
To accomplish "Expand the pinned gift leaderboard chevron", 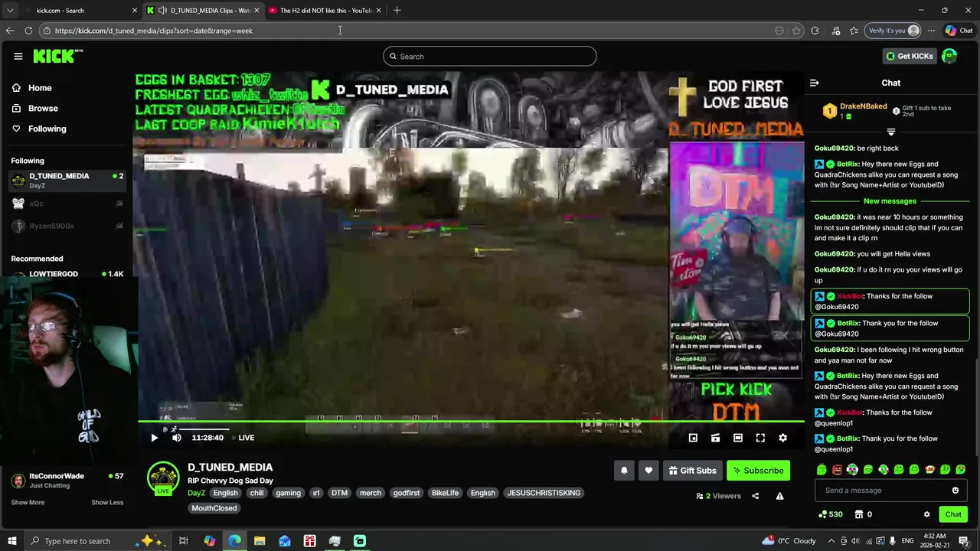I will click(x=890, y=132).
